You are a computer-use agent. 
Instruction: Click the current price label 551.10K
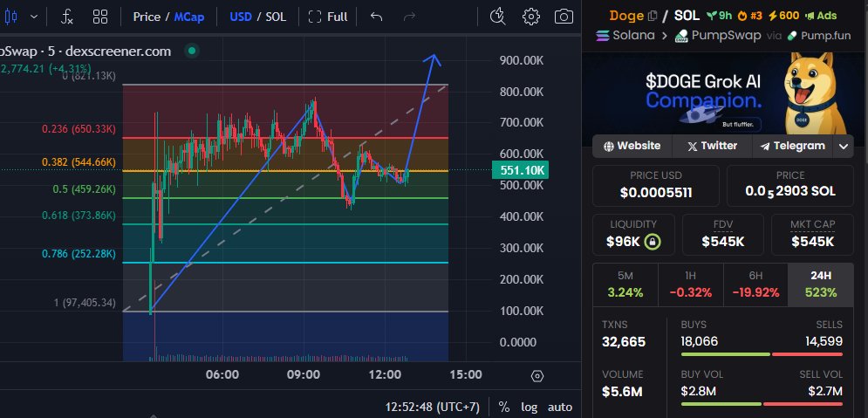tap(520, 170)
